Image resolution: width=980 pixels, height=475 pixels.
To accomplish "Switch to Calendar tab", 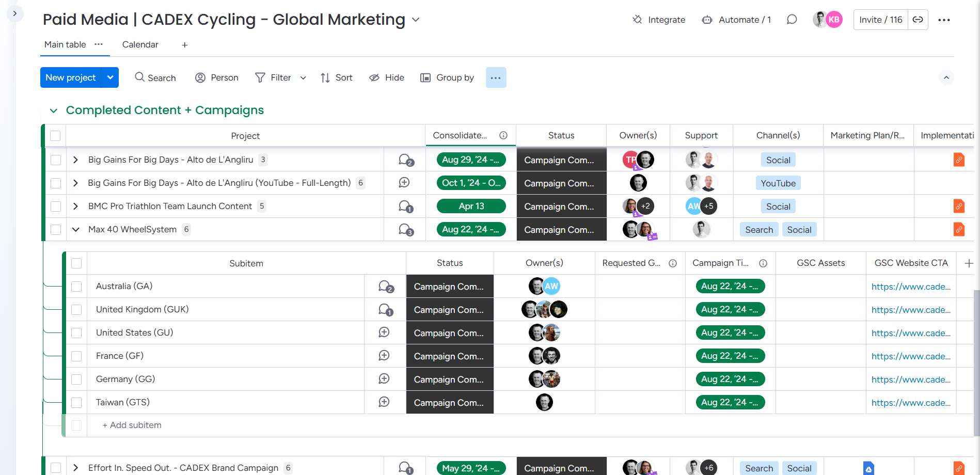I will (x=140, y=44).
